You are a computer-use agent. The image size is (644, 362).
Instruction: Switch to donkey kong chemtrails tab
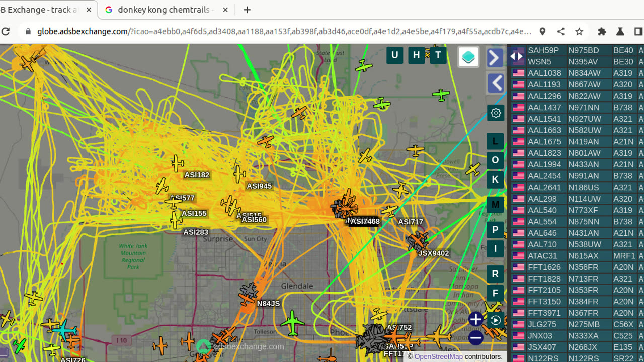click(166, 10)
